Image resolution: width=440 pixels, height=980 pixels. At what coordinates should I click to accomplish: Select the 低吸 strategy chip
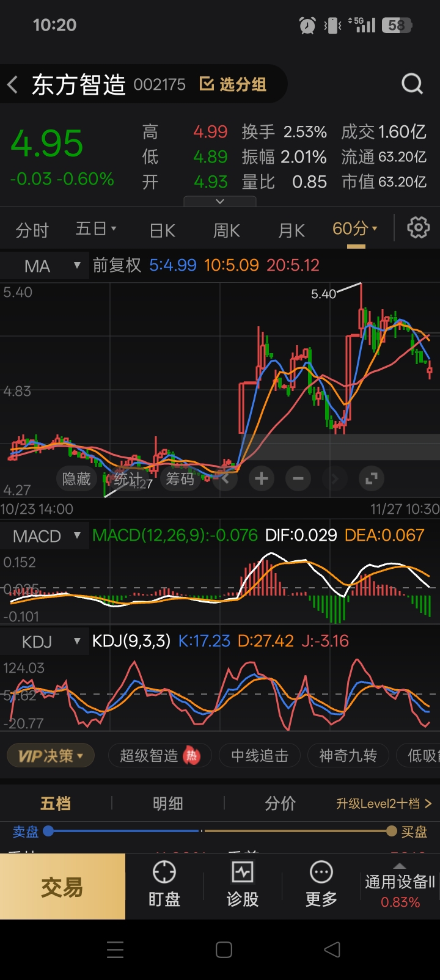pos(419,756)
